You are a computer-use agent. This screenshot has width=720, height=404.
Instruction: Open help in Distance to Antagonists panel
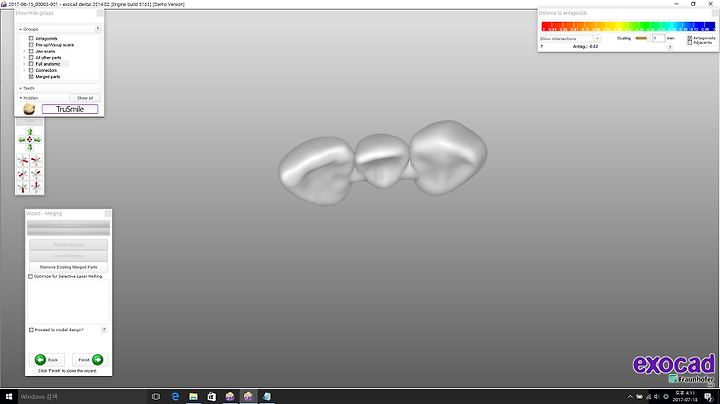(670, 47)
